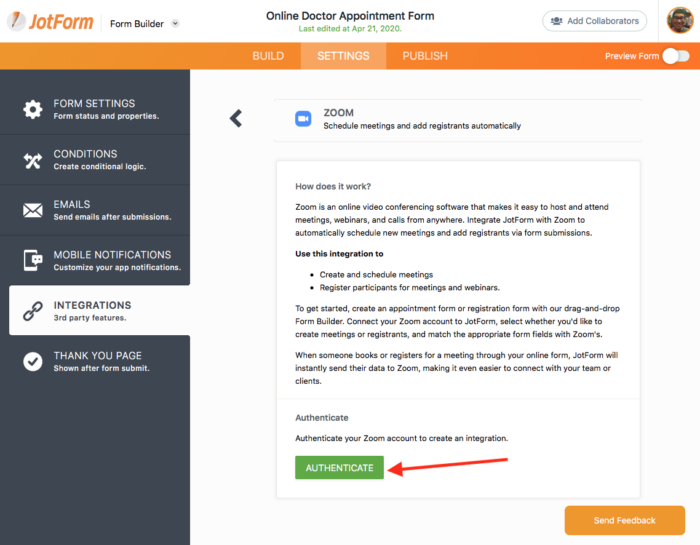Screen dimensions: 700x545
Task: Open the user profile avatar
Action: coord(679,21)
